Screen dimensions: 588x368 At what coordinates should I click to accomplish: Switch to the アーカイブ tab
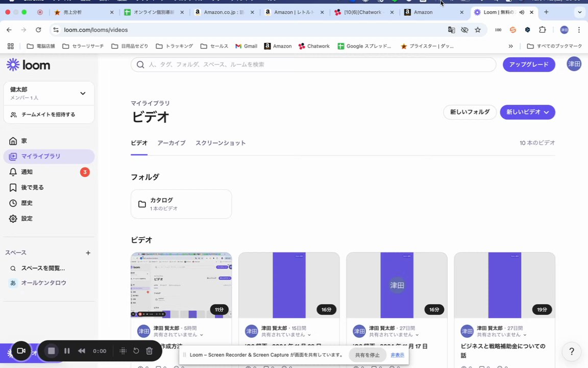tap(171, 143)
